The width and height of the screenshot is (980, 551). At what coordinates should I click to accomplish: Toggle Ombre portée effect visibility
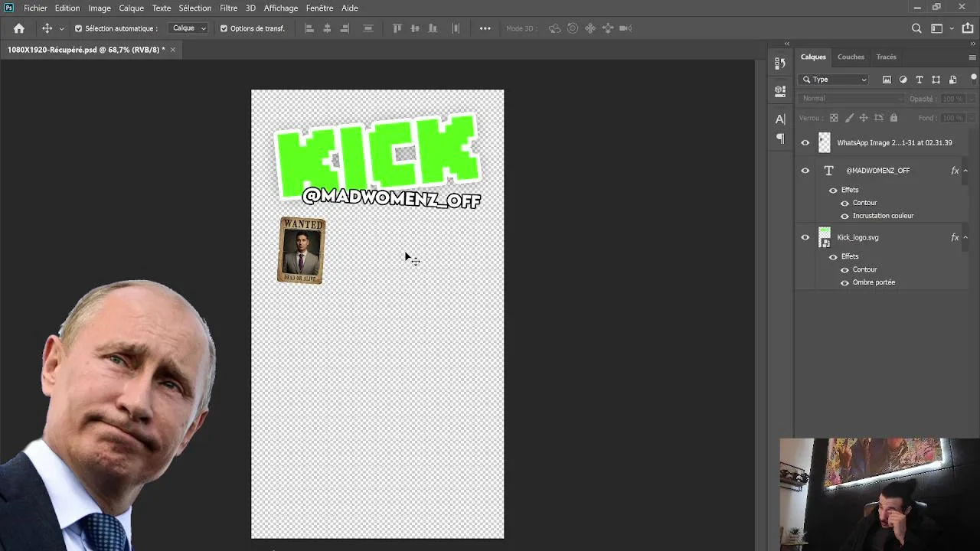844,282
